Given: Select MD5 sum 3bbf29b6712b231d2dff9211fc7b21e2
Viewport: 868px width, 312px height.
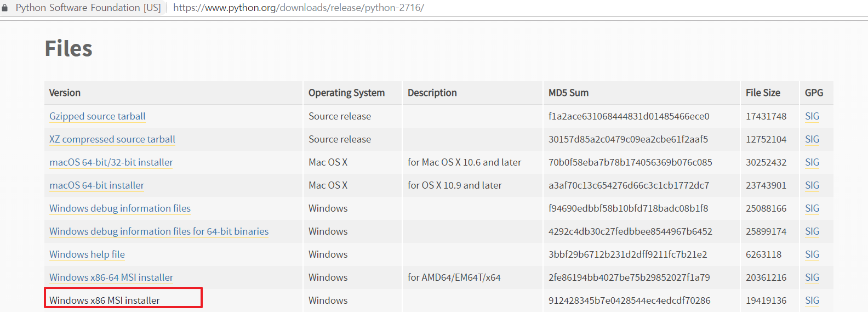Looking at the screenshot, I should [627, 254].
